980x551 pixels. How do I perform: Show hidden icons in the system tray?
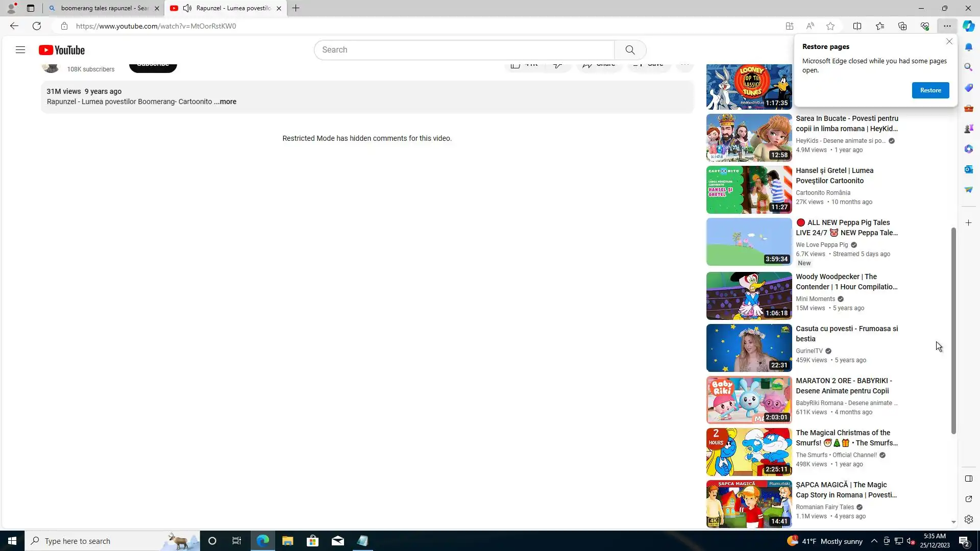[874, 541]
